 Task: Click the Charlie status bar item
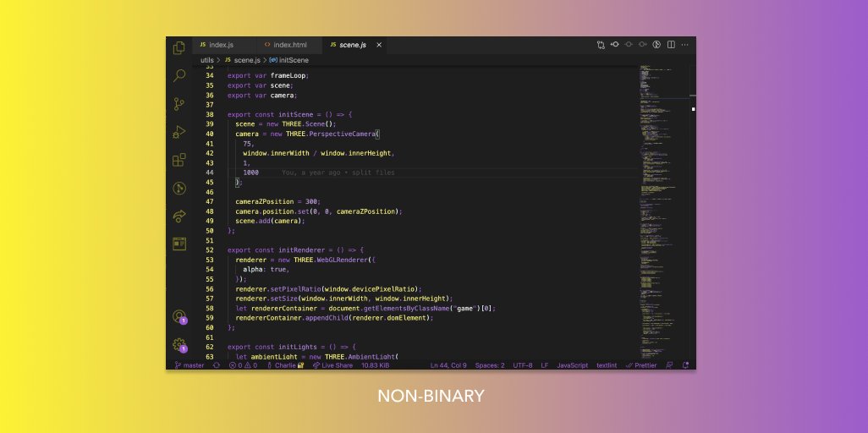click(285, 365)
